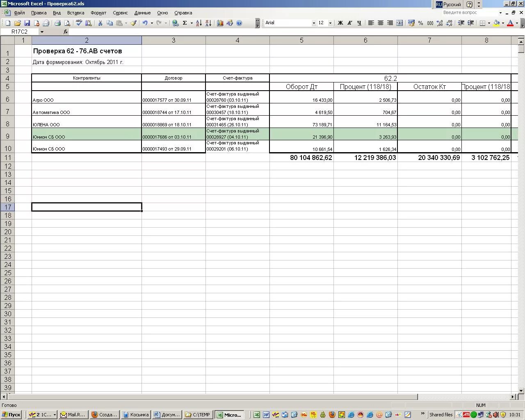The width and height of the screenshot is (525, 420).
Task: Open the Файл menu
Action: click(19, 13)
